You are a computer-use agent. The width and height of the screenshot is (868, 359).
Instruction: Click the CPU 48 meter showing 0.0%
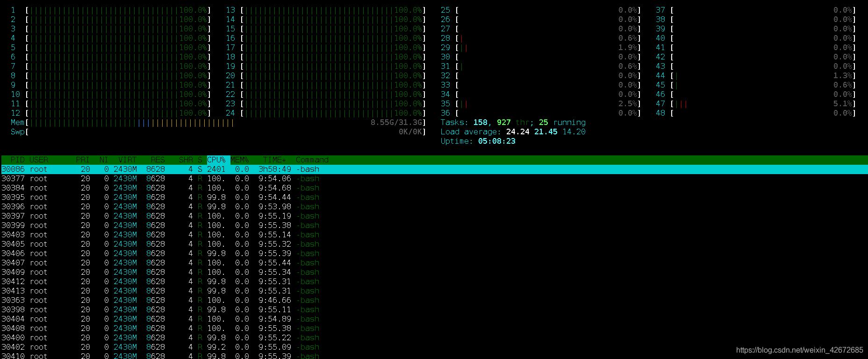[756, 113]
